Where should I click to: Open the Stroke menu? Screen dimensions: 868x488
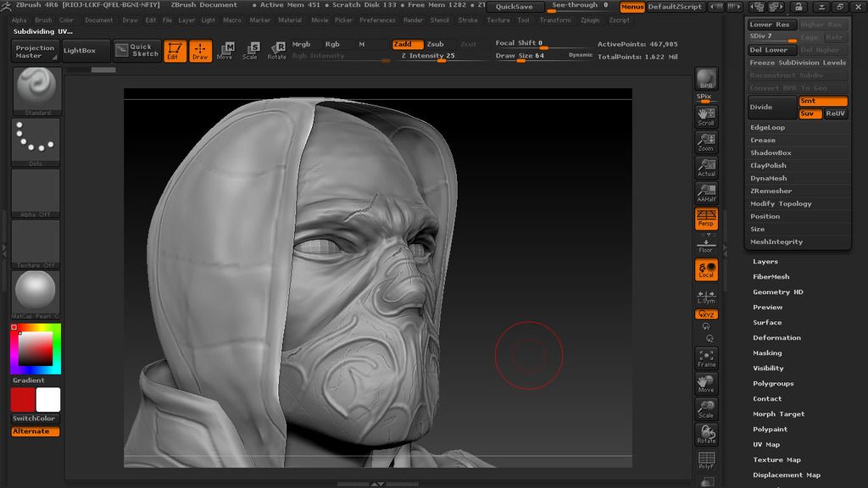468,20
